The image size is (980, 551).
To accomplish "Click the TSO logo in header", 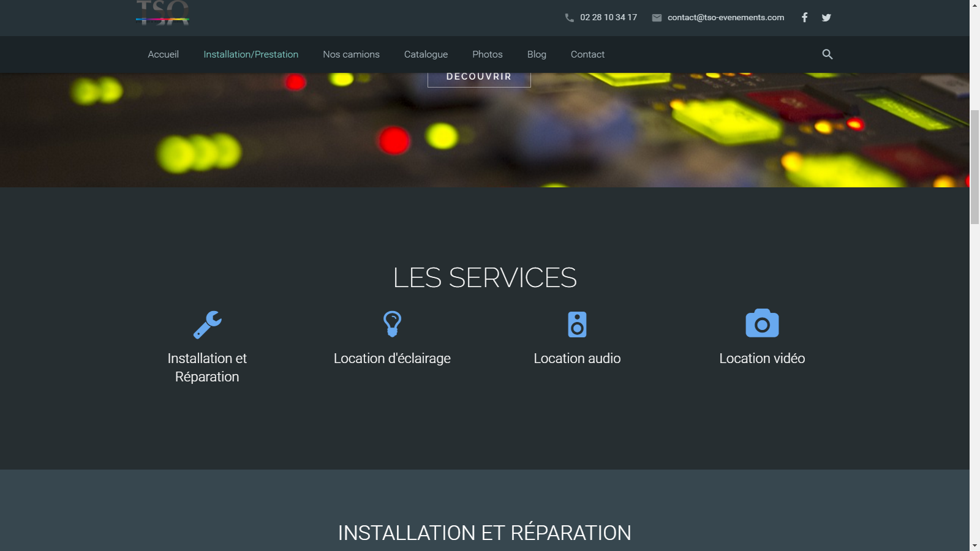I will [162, 13].
